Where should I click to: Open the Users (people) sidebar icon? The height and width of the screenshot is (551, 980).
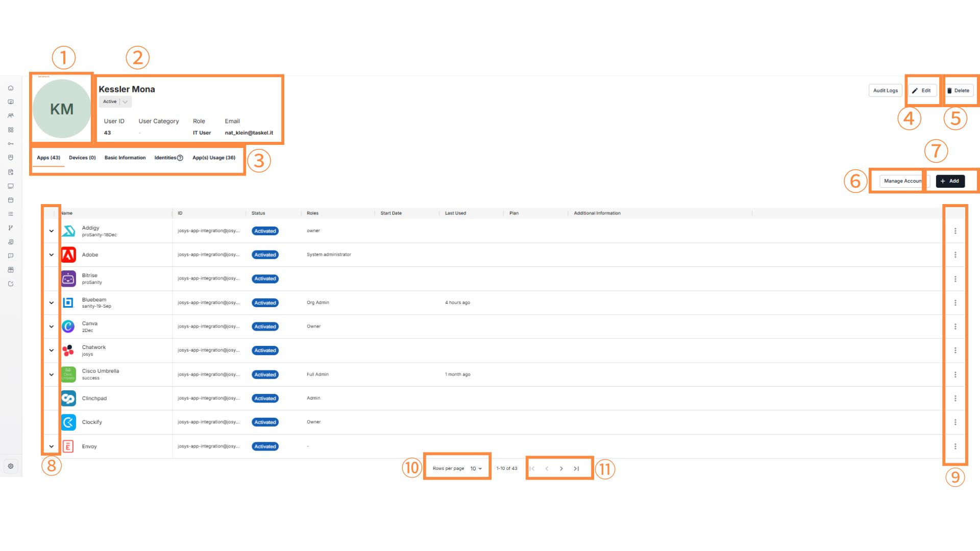click(11, 116)
